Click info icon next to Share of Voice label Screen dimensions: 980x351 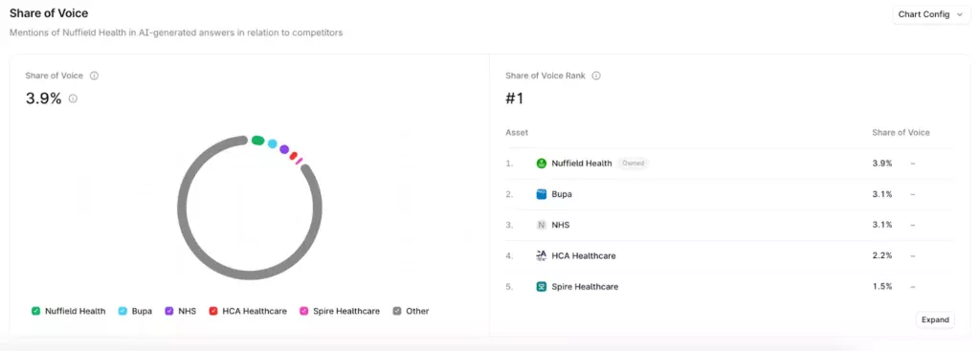click(x=95, y=76)
